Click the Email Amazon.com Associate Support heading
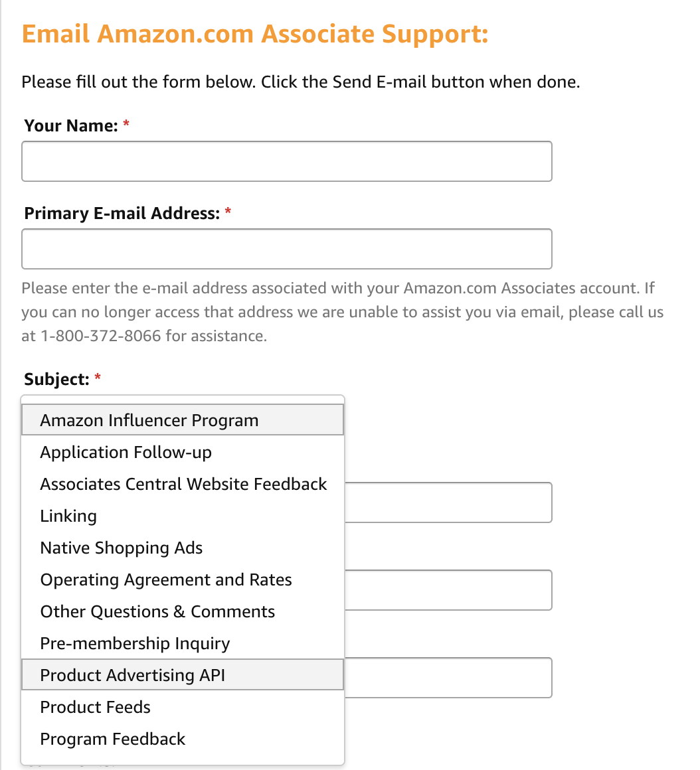 pos(255,34)
